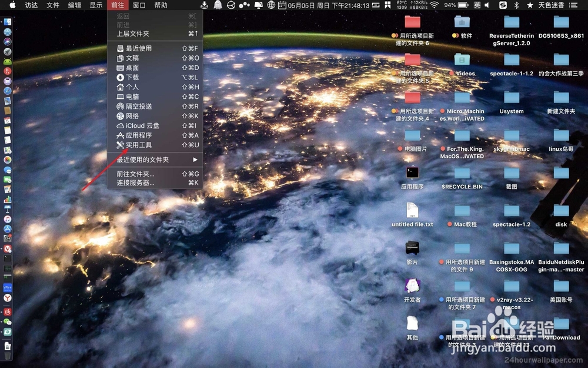588x368 pixels.
Task: Open 文稿 from the Go menu
Action: (155, 58)
